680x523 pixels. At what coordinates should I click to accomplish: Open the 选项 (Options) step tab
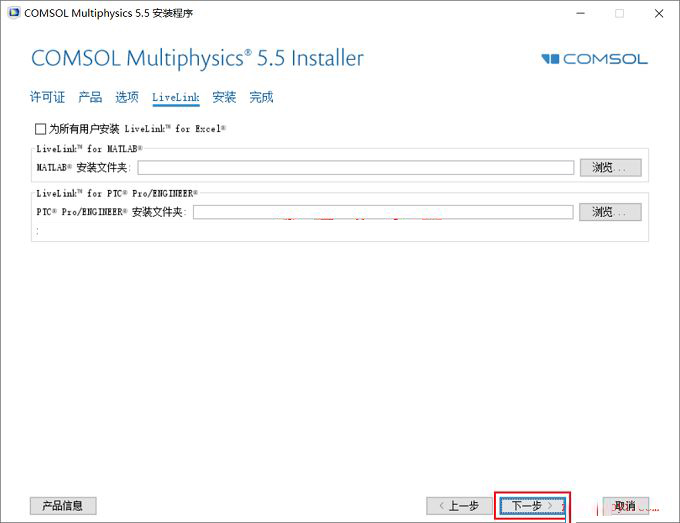point(127,97)
